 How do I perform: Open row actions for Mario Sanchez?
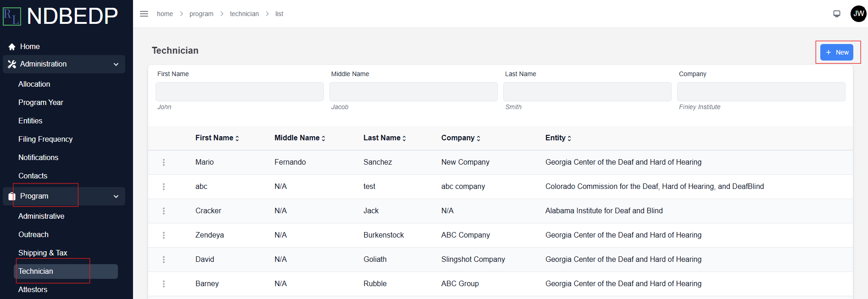click(x=164, y=162)
